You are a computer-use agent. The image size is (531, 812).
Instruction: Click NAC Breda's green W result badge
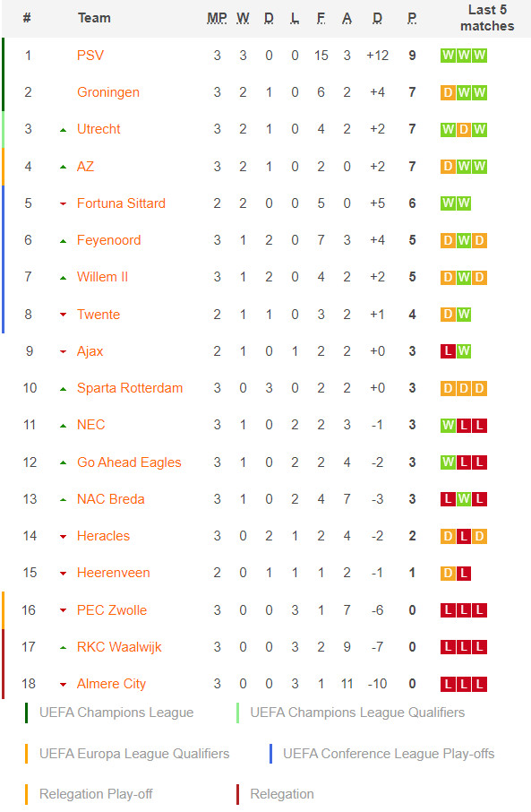coord(464,499)
